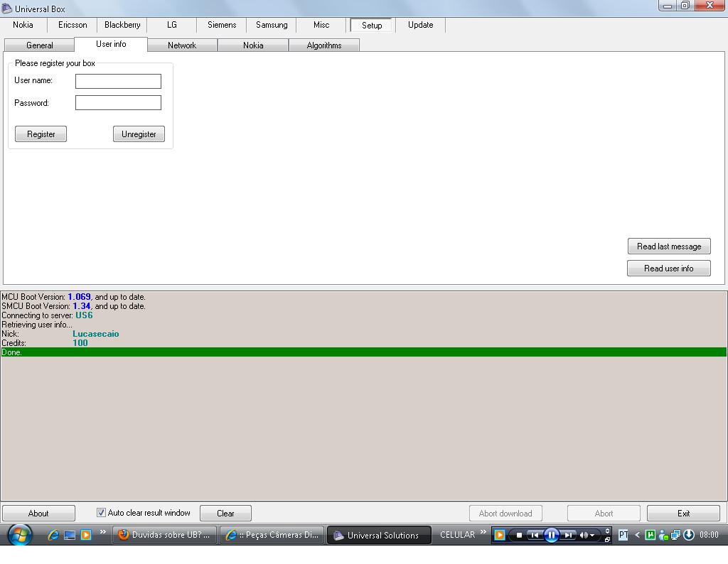
Task: Close the Universal Box window
Action: [x=710, y=6]
